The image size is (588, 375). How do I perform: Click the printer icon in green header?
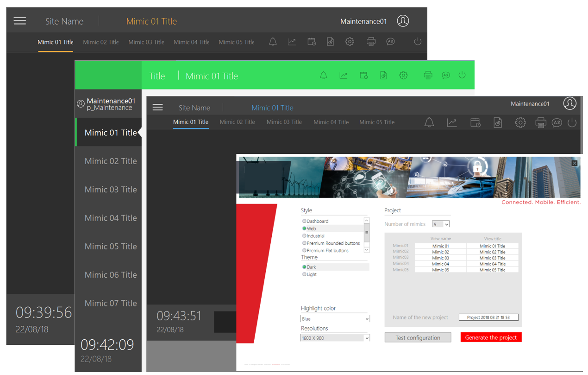[428, 76]
